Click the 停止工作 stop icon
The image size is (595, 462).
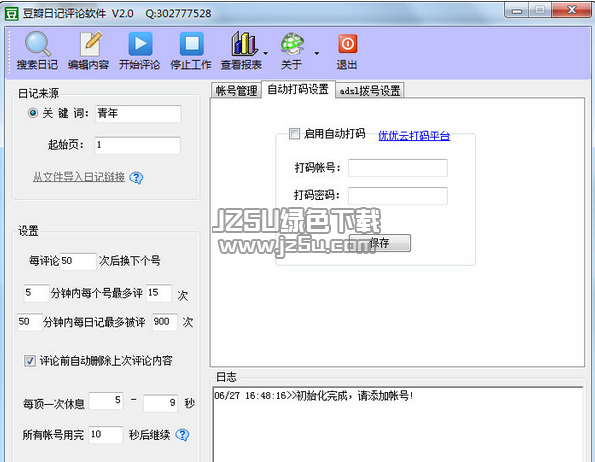tap(192, 44)
